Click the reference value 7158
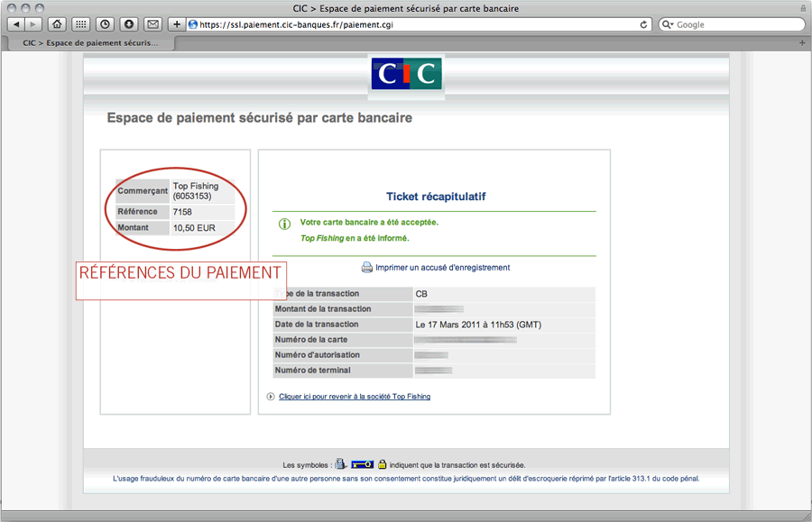This screenshot has height=522, width=812. [x=182, y=212]
